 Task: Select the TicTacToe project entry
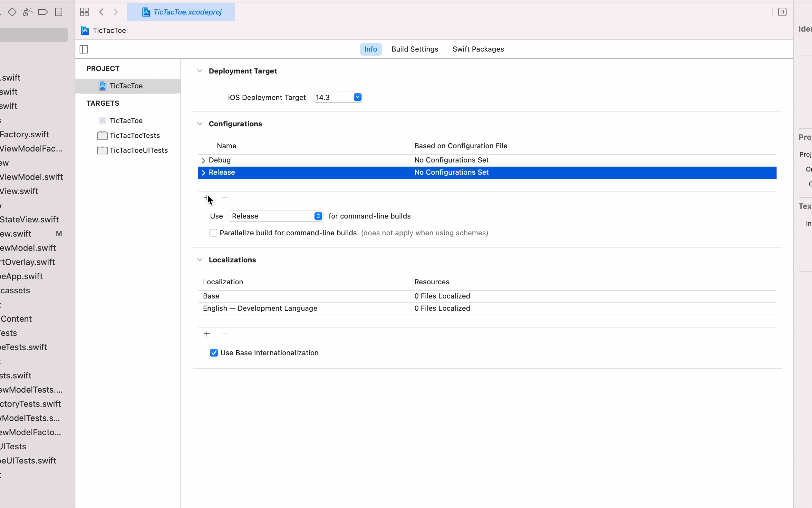click(128, 86)
